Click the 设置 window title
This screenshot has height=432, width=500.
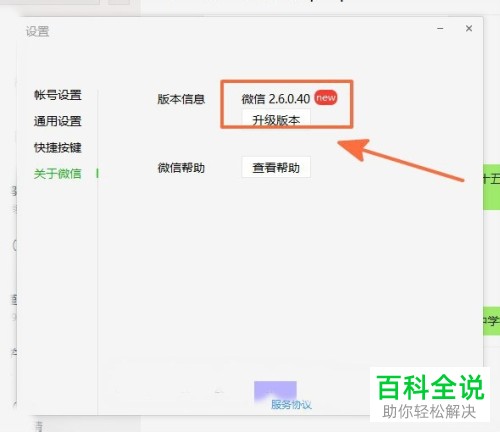pos(37,32)
